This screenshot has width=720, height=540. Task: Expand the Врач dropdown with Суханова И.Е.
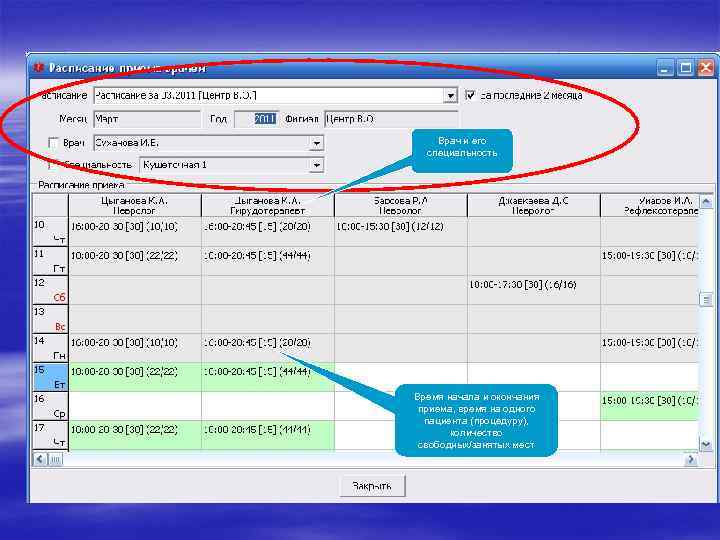pyautogui.click(x=316, y=143)
